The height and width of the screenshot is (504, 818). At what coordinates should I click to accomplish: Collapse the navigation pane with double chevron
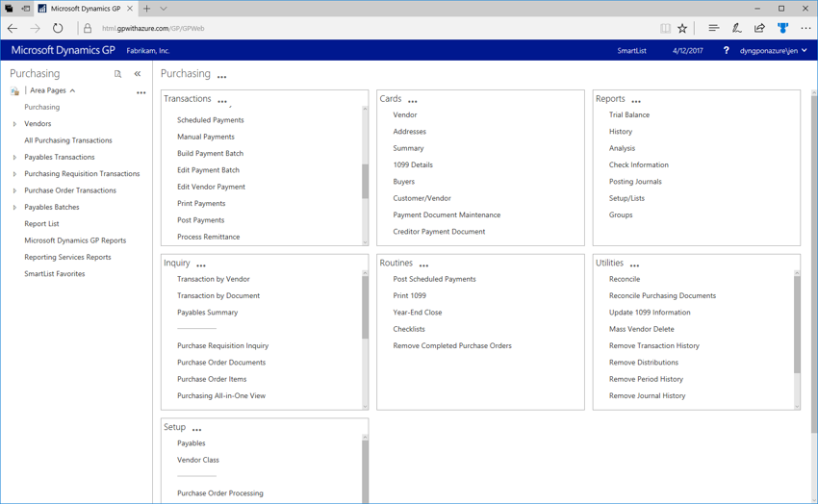coord(138,74)
